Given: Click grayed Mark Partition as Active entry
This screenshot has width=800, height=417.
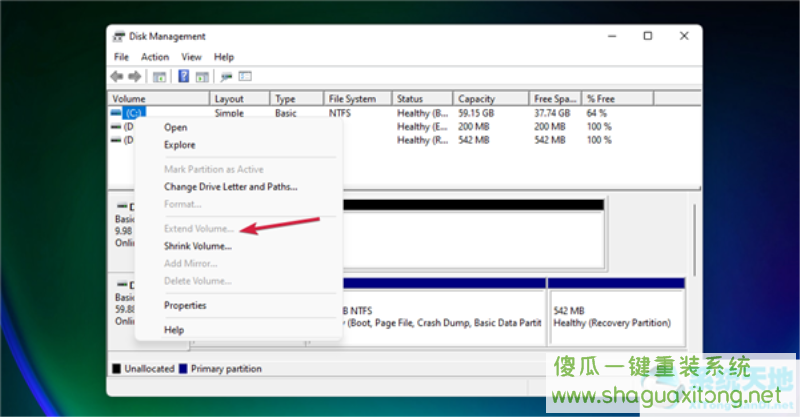Looking at the screenshot, I should click(x=214, y=169).
